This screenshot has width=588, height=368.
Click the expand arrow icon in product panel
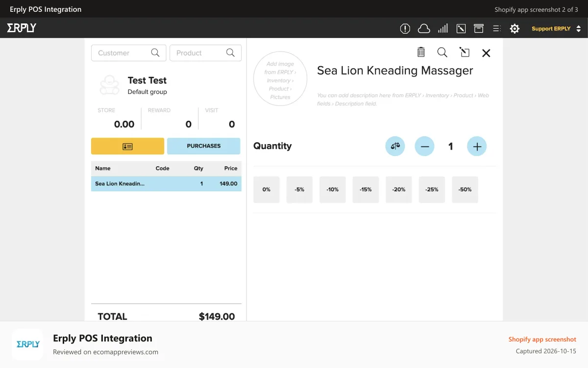coord(464,52)
